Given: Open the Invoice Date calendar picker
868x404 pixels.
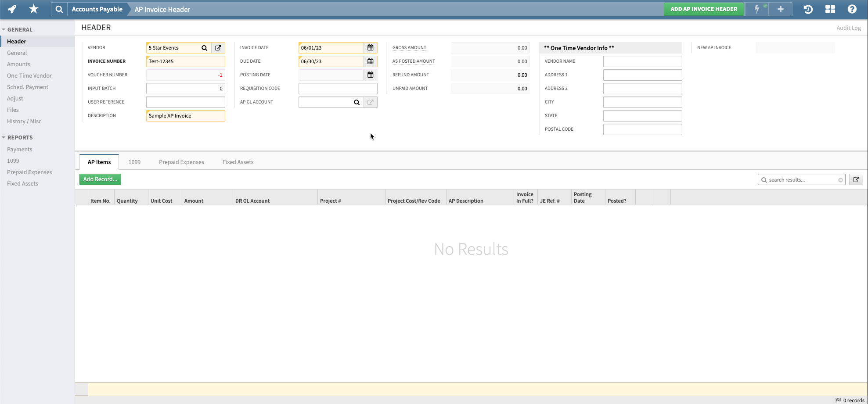Looking at the screenshot, I should 370,47.
